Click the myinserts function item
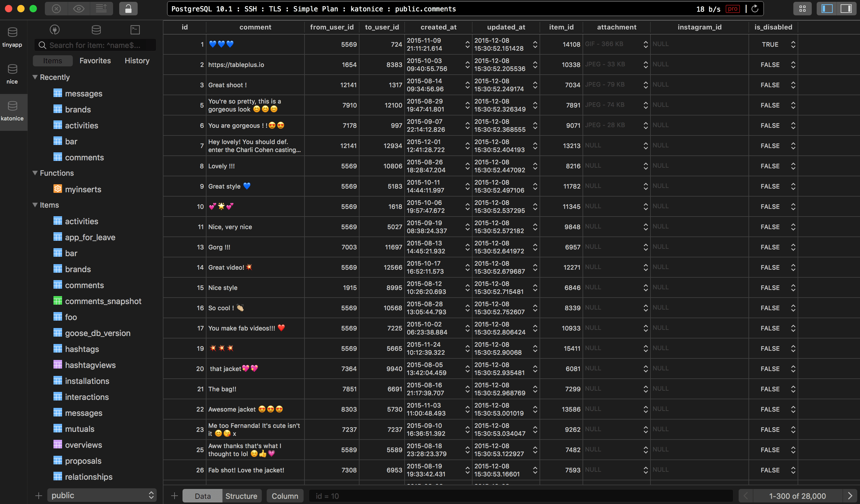This screenshot has height=504, width=860. pyautogui.click(x=83, y=189)
